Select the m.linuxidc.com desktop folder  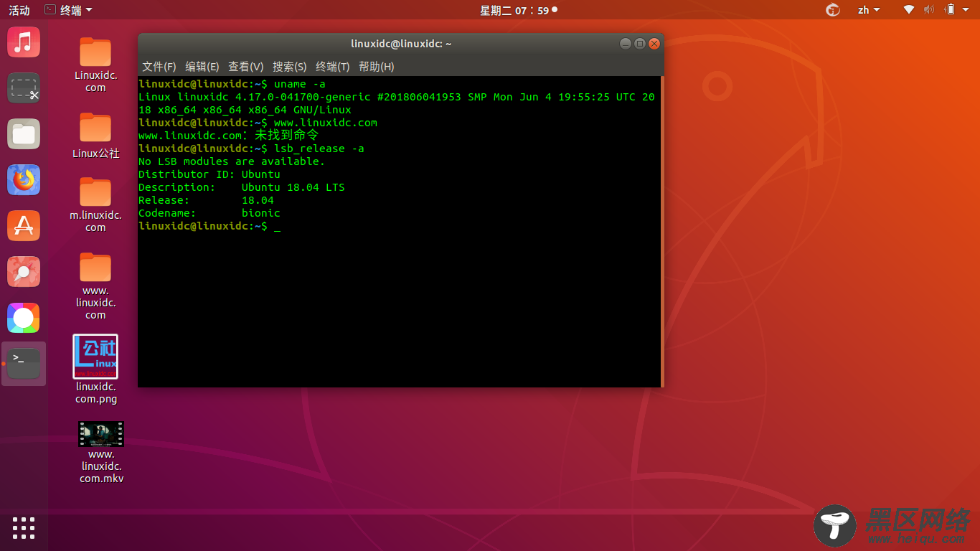click(95, 204)
